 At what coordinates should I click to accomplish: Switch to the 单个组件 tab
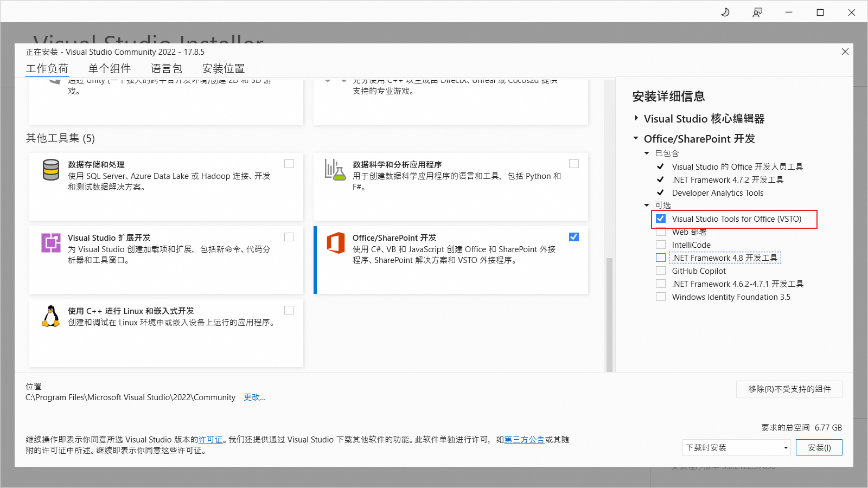(x=110, y=68)
